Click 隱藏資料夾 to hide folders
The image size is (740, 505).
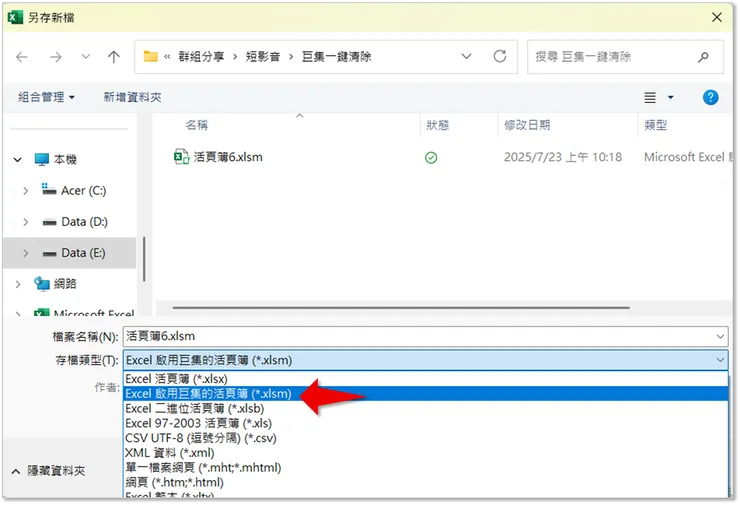click(x=49, y=471)
